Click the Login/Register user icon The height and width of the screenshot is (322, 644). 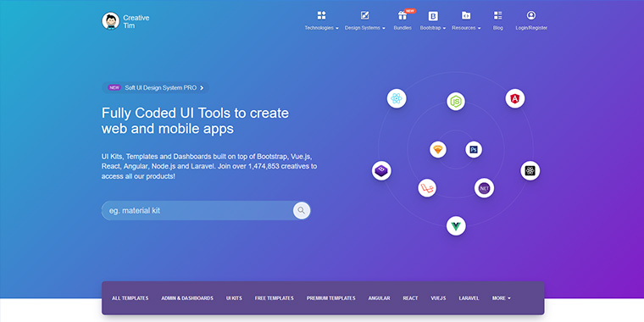click(531, 15)
